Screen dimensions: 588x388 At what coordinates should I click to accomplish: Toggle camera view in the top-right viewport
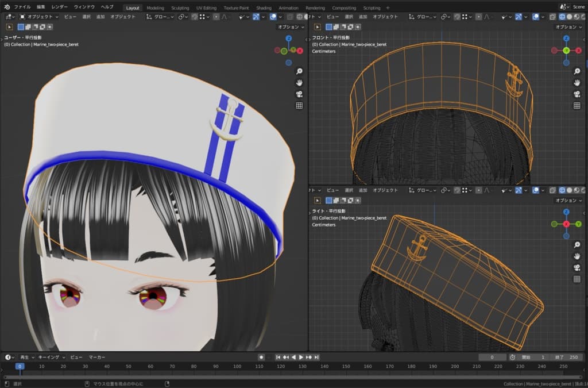point(577,94)
